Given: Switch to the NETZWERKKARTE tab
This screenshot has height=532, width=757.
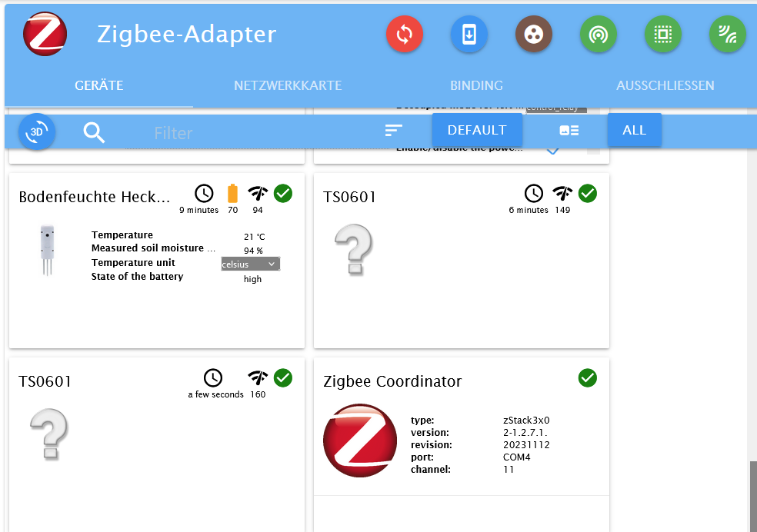Looking at the screenshot, I should (x=288, y=85).
